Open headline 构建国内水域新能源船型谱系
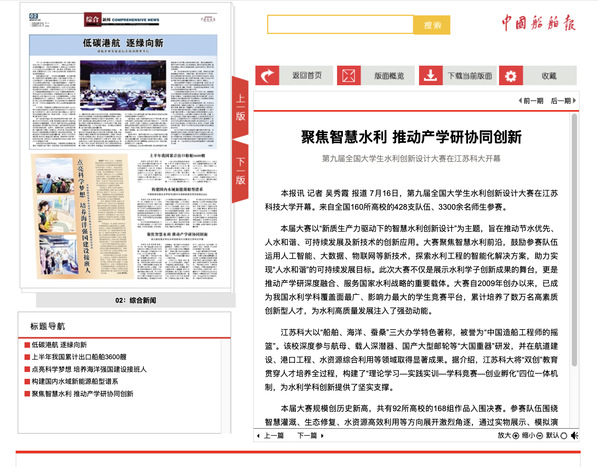Image resolution: width=598 pixels, height=467 pixels. 75,381
